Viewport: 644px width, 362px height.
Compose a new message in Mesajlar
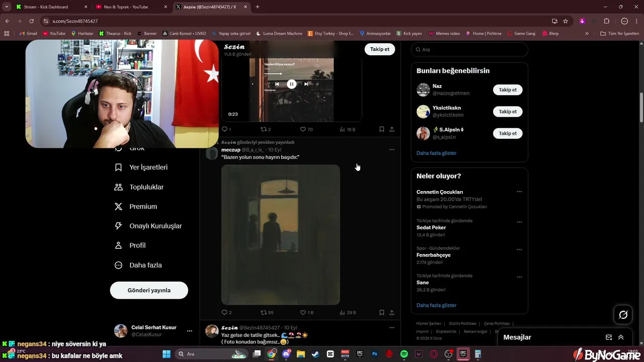pos(608,337)
